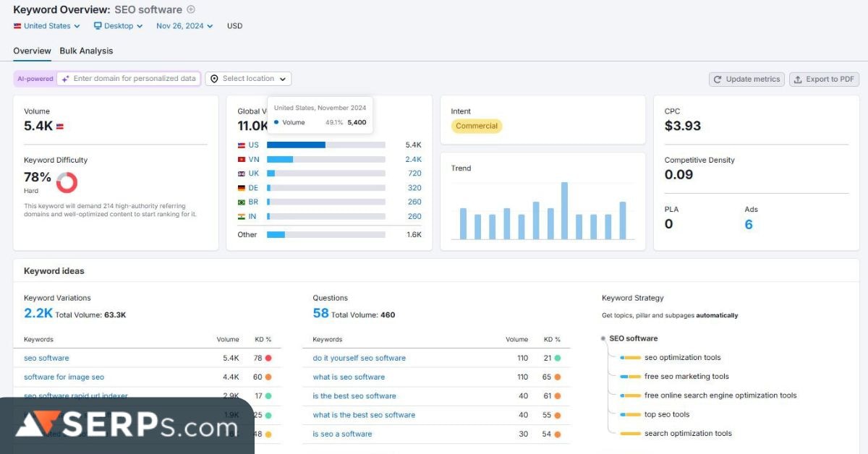
Task: Click the domain for personalized data field
Action: tap(129, 79)
